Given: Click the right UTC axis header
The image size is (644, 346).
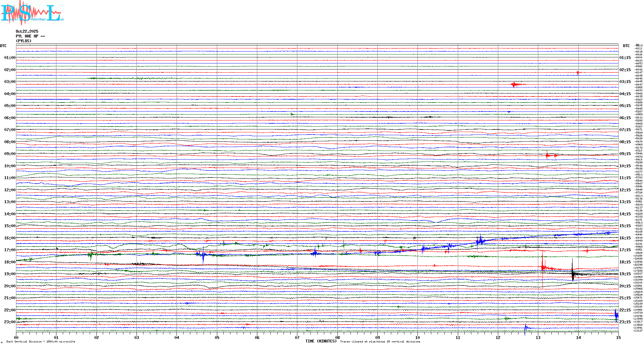Looking at the screenshot, I should coord(626,46).
